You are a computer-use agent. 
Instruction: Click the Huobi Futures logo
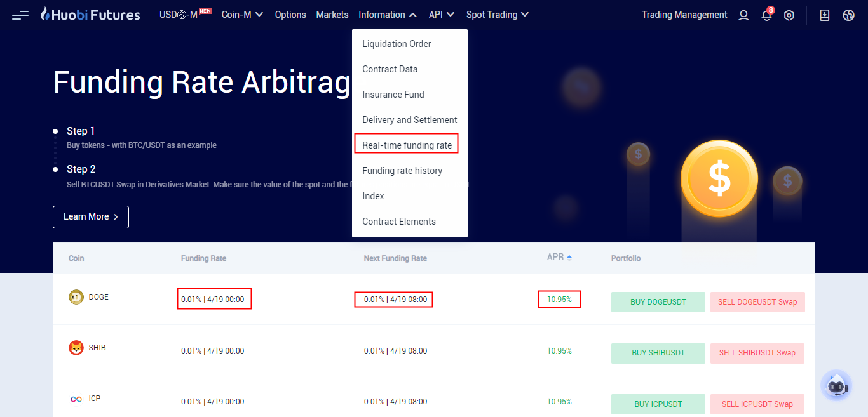pyautogui.click(x=90, y=15)
